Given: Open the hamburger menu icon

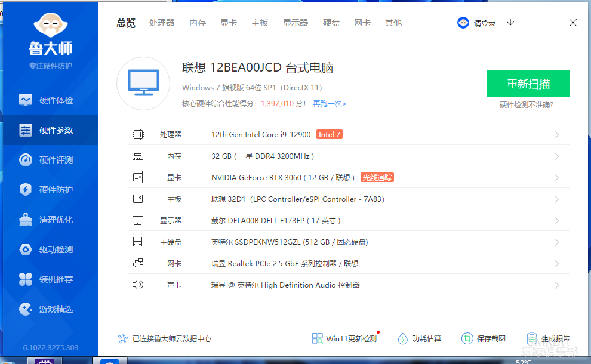Looking at the screenshot, I should tap(531, 23).
